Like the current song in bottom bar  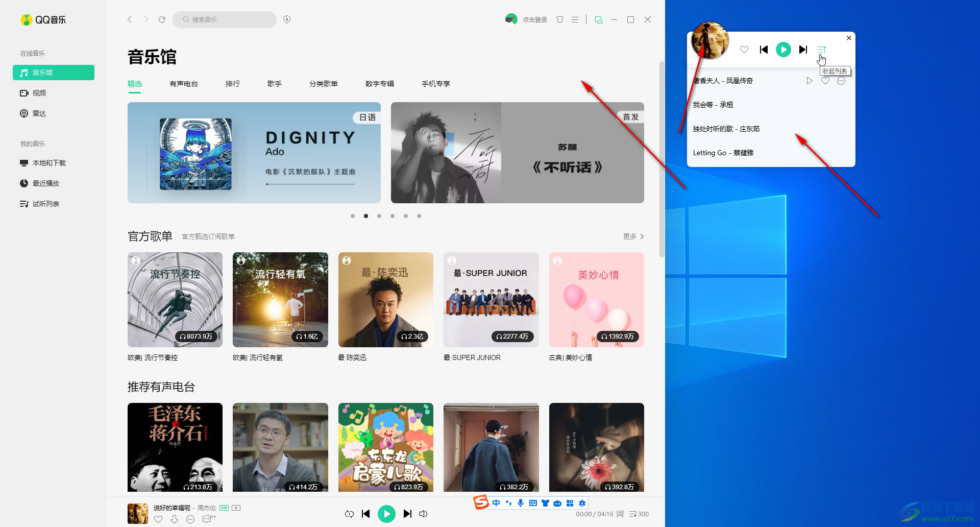point(158,519)
